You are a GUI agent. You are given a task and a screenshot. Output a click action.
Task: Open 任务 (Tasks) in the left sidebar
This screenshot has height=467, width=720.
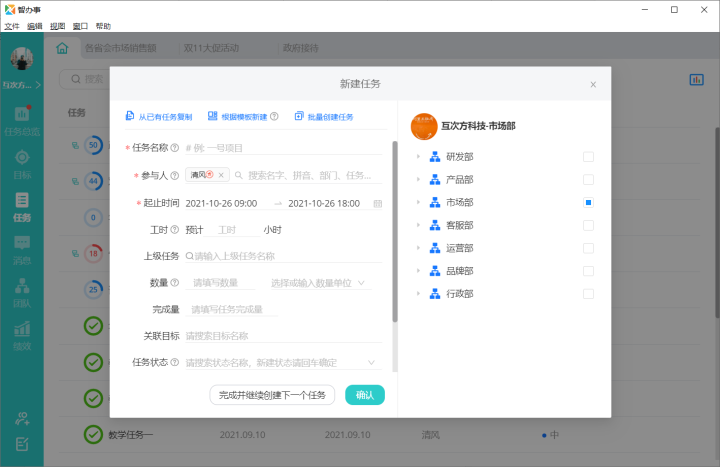click(22, 207)
